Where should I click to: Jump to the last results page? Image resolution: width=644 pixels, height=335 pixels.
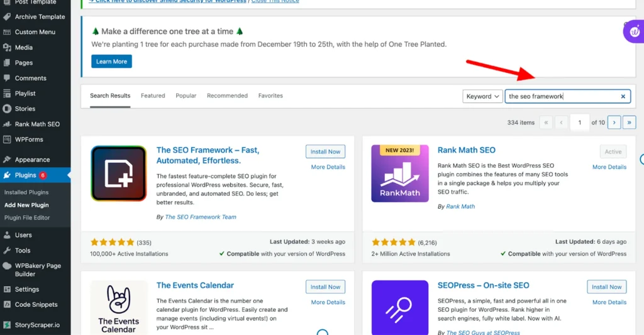[x=629, y=123]
